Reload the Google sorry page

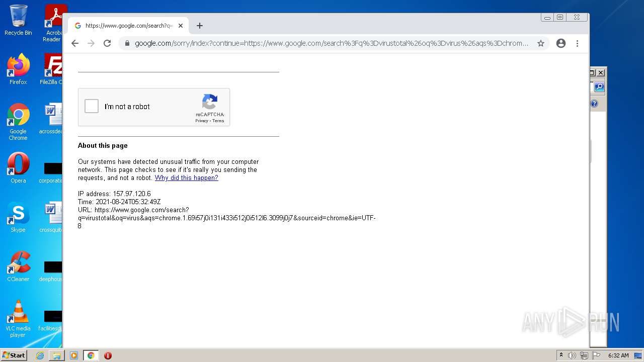tap(107, 43)
